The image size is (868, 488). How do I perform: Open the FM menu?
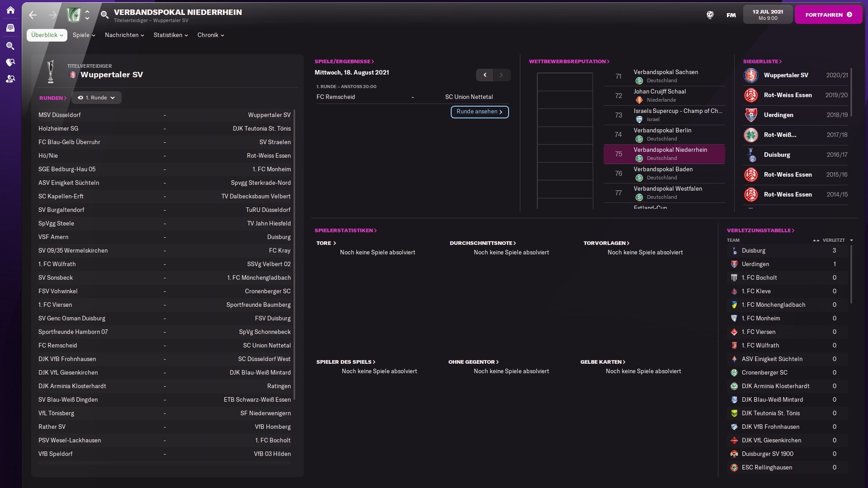click(x=731, y=15)
